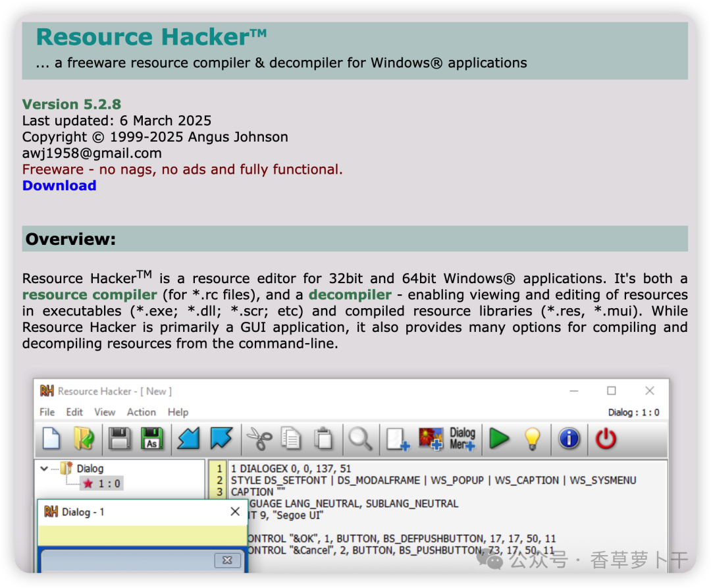Click the Add image resource flower icon

431,439
